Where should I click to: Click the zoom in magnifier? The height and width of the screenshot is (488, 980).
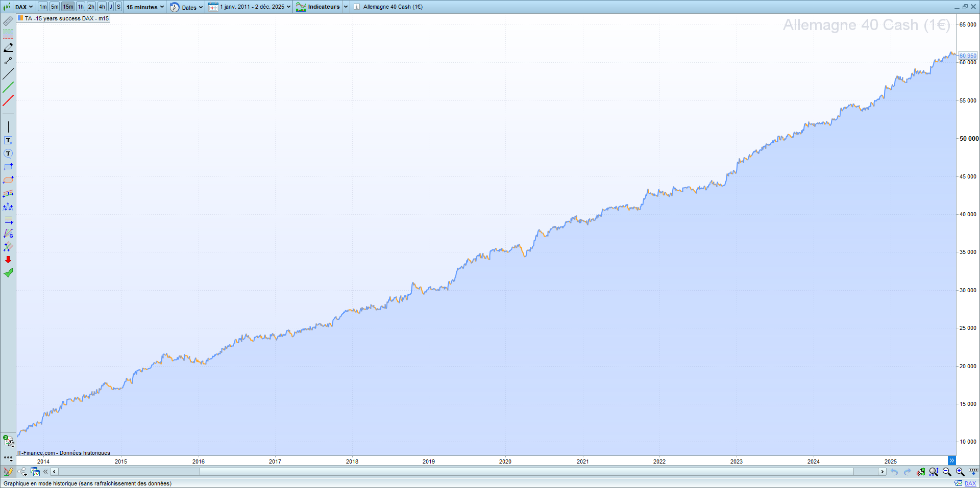[x=960, y=472]
